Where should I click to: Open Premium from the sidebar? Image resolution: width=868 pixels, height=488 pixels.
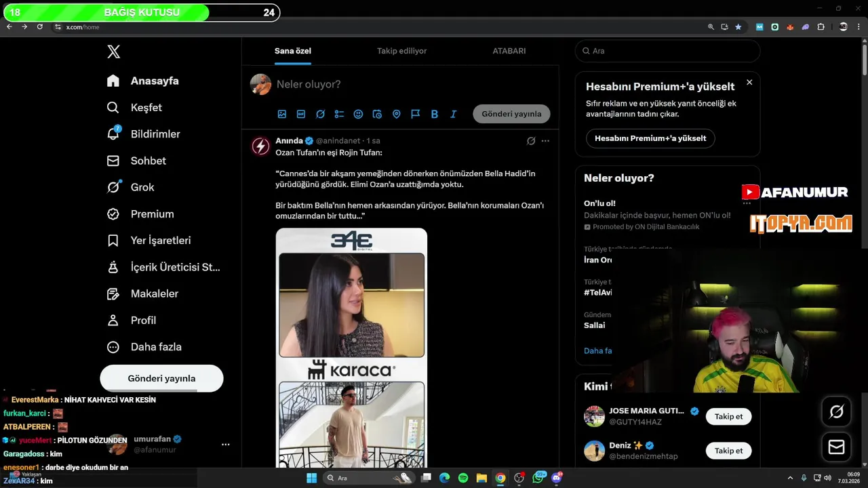tap(140, 213)
